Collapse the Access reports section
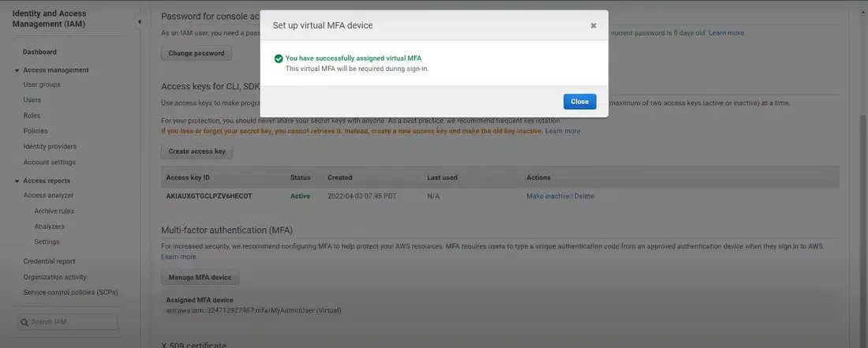Screen dimensions: 868x348 [17, 181]
